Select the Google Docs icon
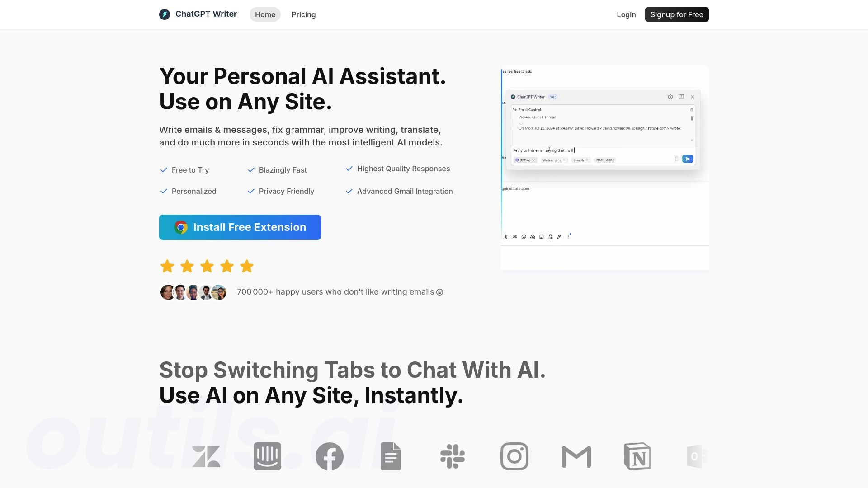Screen dimensions: 868x488 click(x=391, y=456)
